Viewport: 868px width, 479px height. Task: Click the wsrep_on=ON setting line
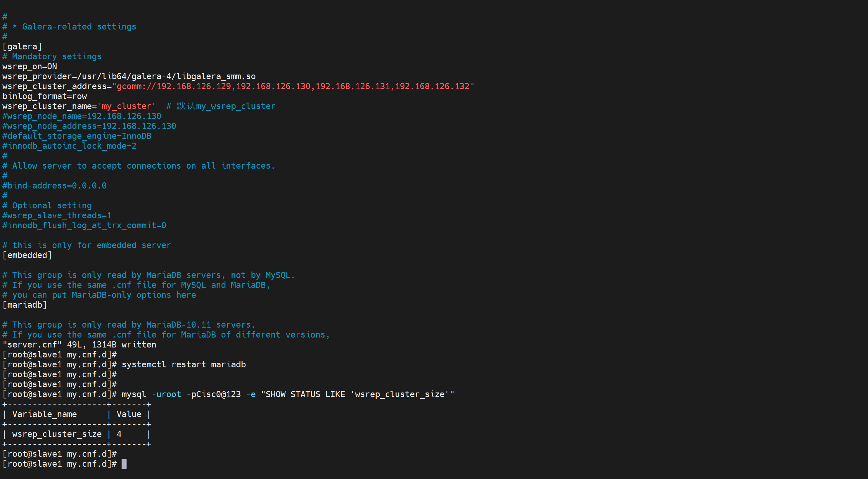pos(30,66)
